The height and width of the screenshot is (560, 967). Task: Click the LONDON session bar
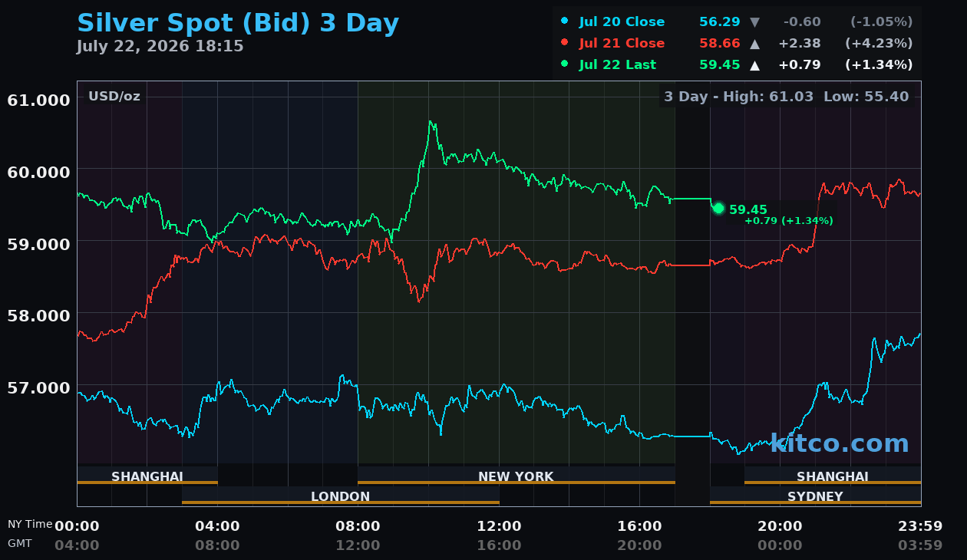coord(341,496)
